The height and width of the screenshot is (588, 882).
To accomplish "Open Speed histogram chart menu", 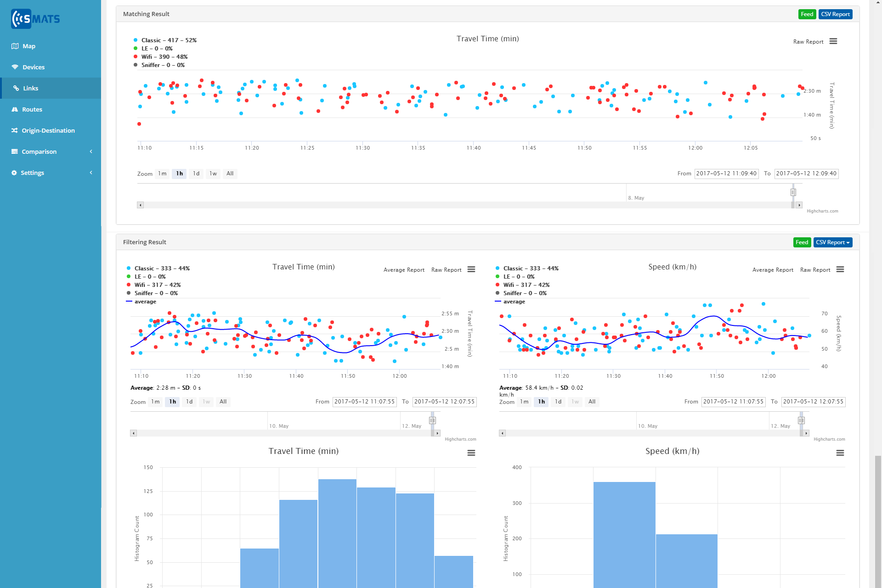I will point(840,453).
